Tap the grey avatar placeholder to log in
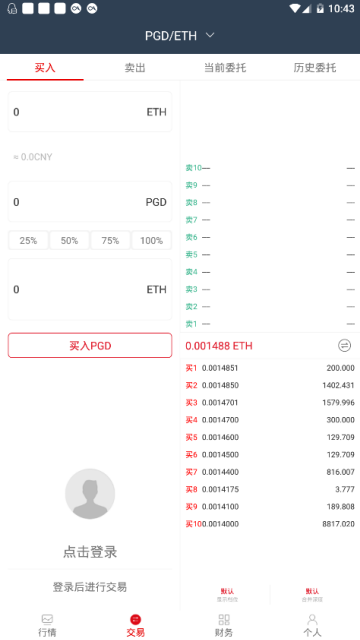This screenshot has height=640, width=360. [x=90, y=493]
